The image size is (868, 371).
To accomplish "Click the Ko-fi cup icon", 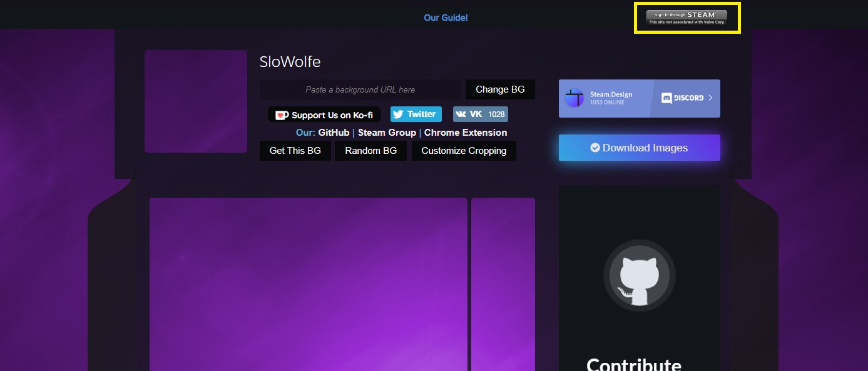I will [x=282, y=115].
